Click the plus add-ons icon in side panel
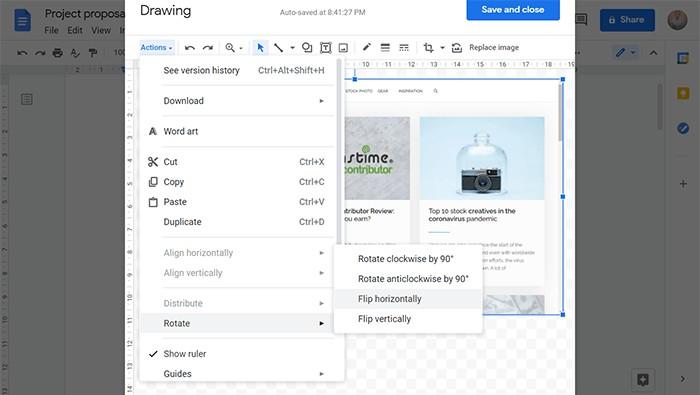 coord(683,183)
